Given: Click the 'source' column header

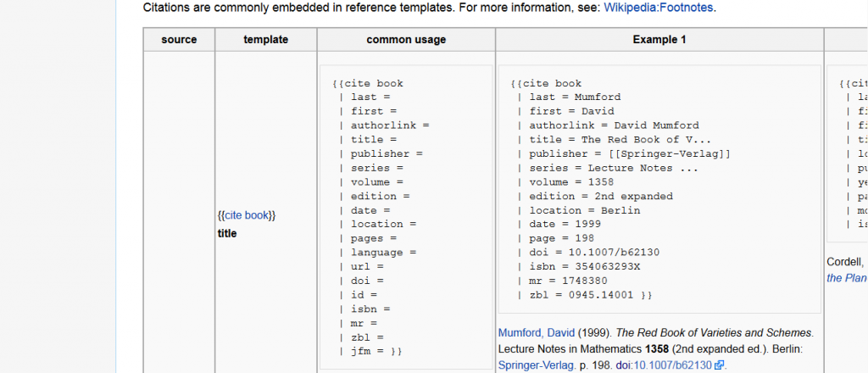Looking at the screenshot, I should (179, 40).
